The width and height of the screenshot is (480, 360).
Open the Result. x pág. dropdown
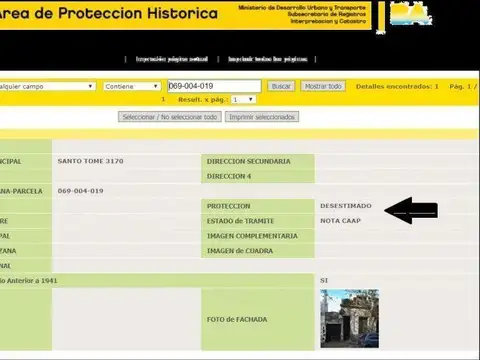243,99
